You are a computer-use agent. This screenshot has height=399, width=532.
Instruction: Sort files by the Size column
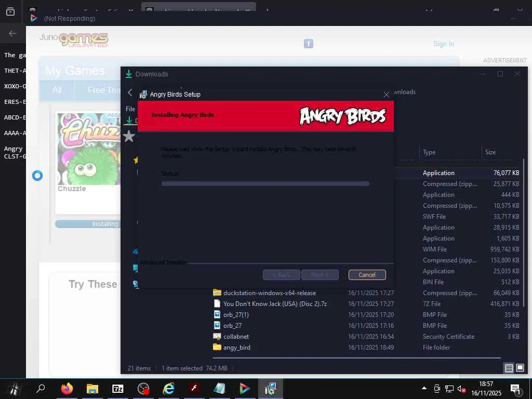(490, 152)
